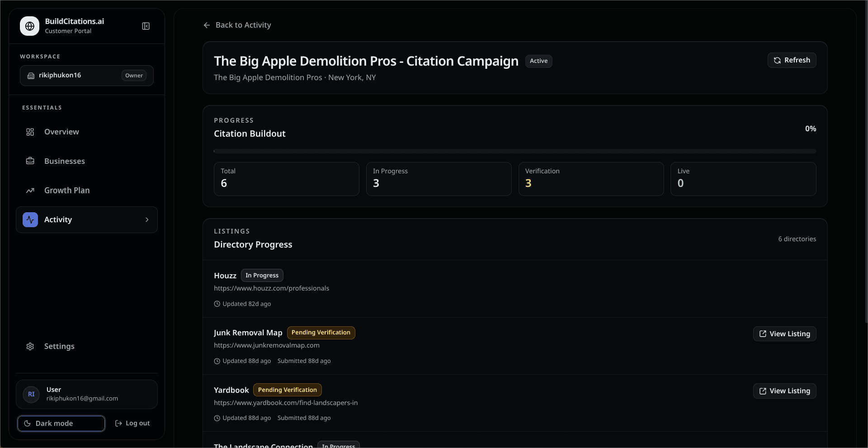Click Submitted 88d ago in Yardbook row
Image resolution: width=868 pixels, height=448 pixels.
pos(304,418)
